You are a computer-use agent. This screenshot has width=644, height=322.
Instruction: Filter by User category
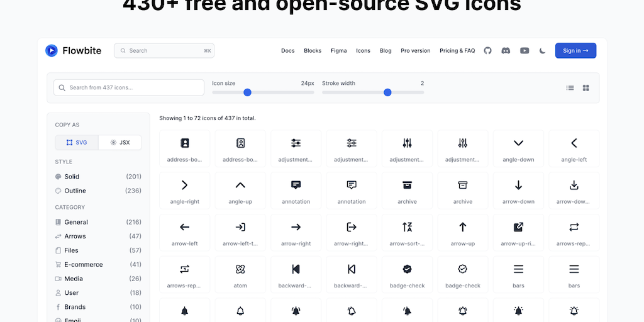(98, 293)
